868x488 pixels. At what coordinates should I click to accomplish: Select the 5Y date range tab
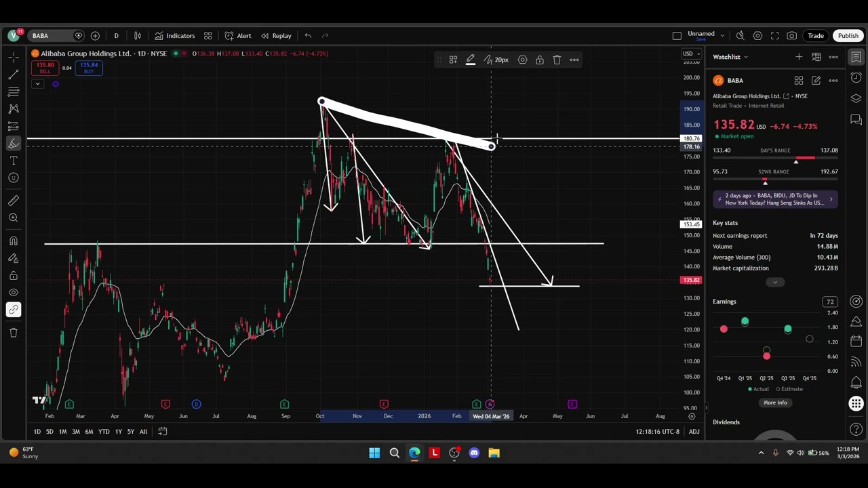[131, 432]
